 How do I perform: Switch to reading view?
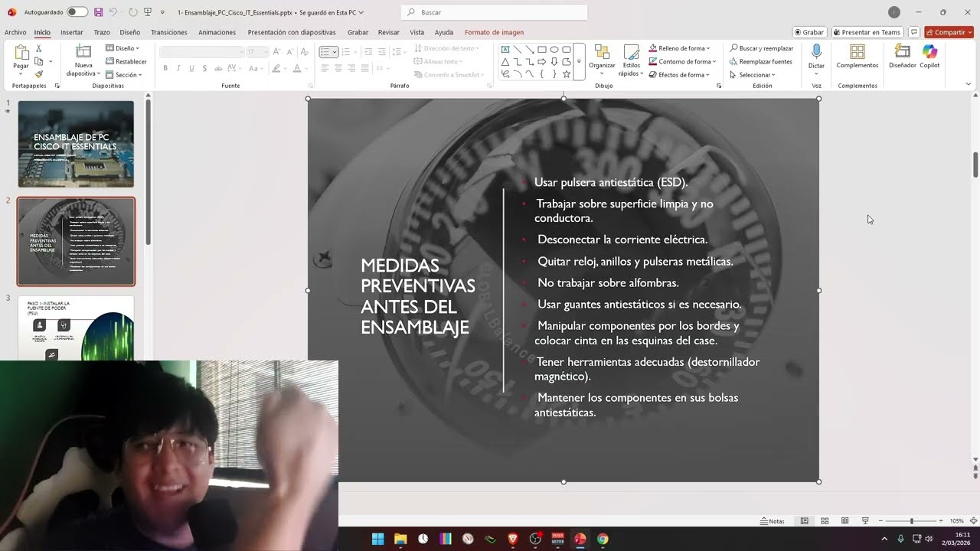[844, 521]
